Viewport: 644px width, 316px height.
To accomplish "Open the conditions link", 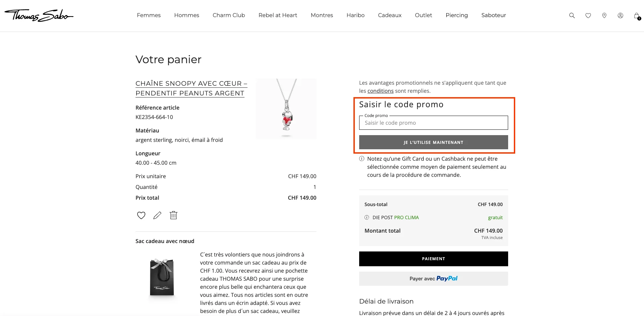I will pyautogui.click(x=380, y=91).
